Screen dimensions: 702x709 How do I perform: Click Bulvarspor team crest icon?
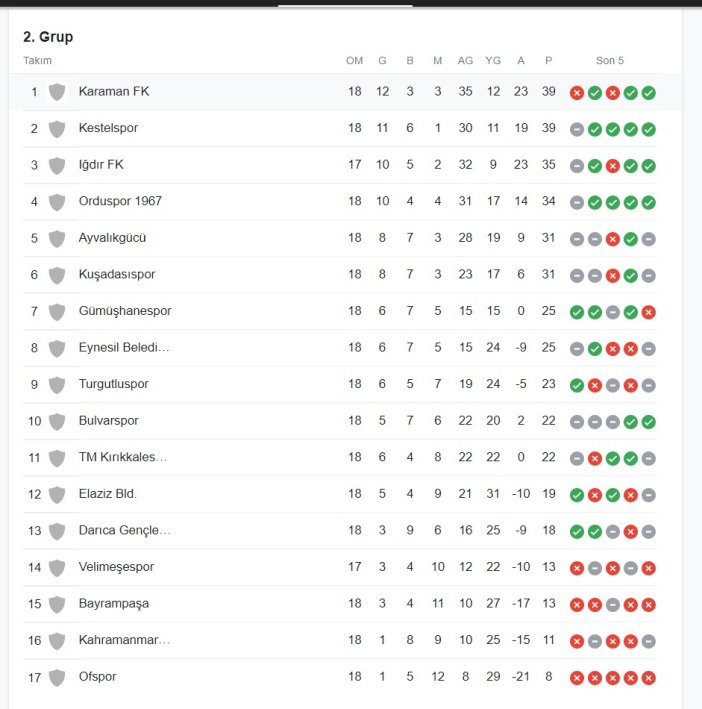(58, 421)
